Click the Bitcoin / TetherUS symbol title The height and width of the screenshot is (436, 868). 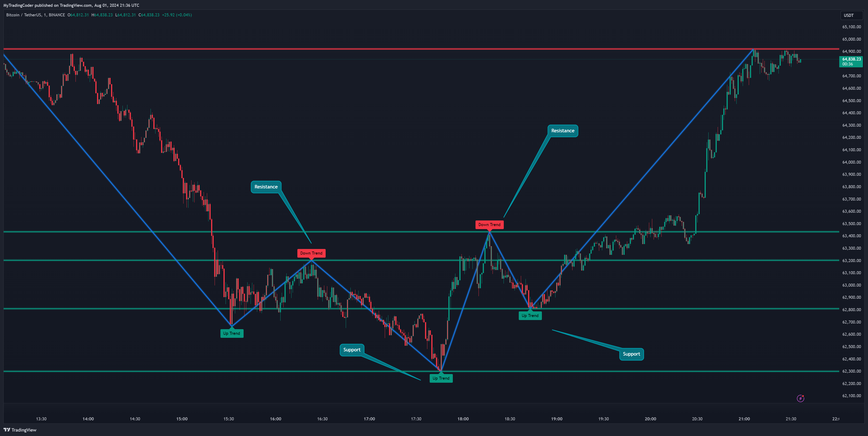(35, 15)
